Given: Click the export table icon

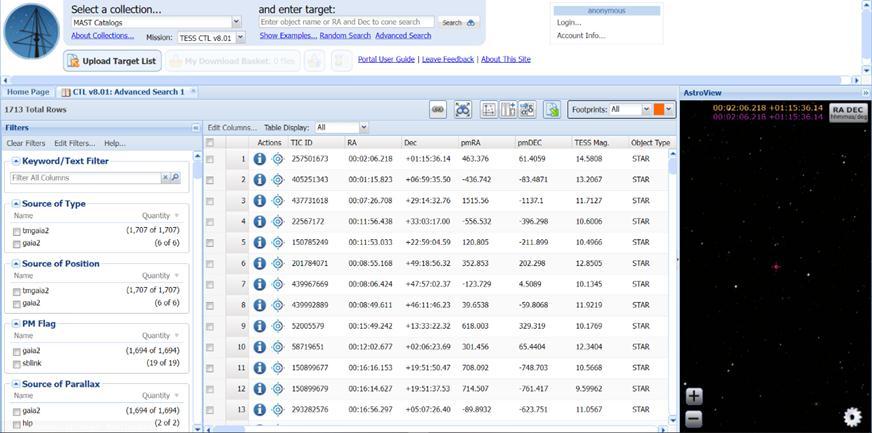Looking at the screenshot, I should pyautogui.click(x=552, y=109).
